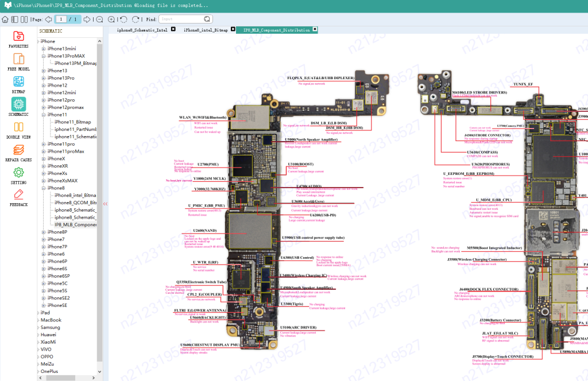The width and height of the screenshot is (588, 381).
Task: Select the Schematic section
Action: click(18, 107)
